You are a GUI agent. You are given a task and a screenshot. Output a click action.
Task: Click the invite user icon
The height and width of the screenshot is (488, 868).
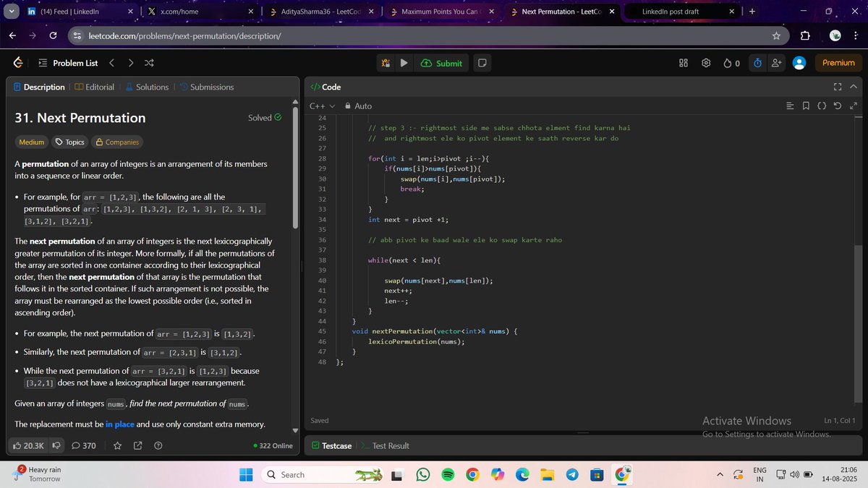(776, 63)
